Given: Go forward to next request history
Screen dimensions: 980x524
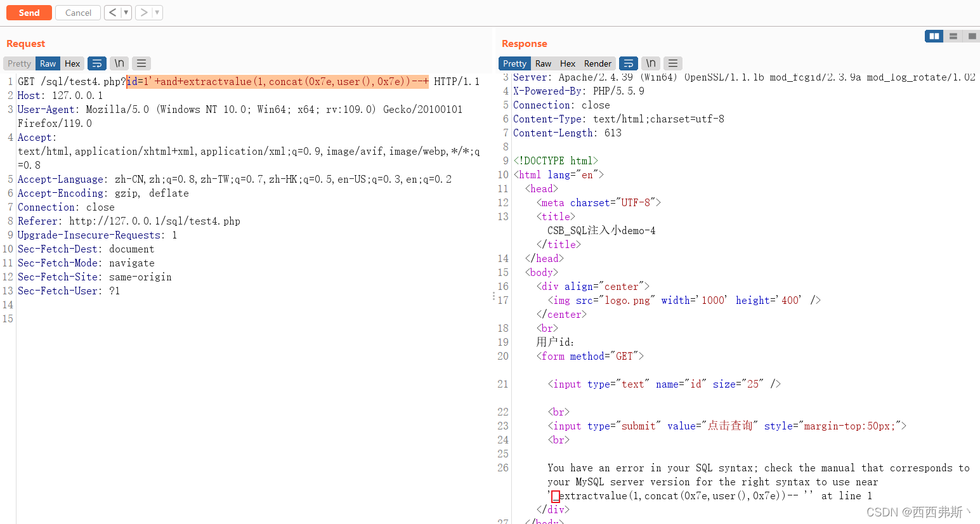Looking at the screenshot, I should click(144, 13).
